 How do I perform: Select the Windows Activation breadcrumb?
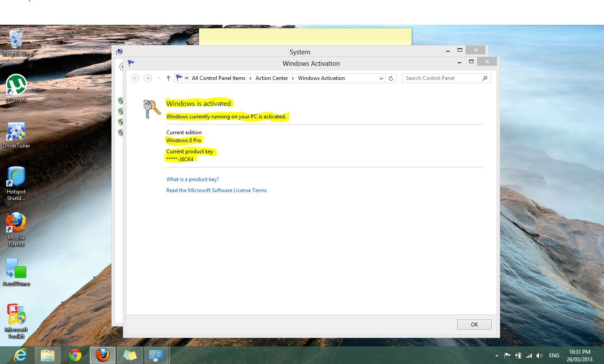321,78
